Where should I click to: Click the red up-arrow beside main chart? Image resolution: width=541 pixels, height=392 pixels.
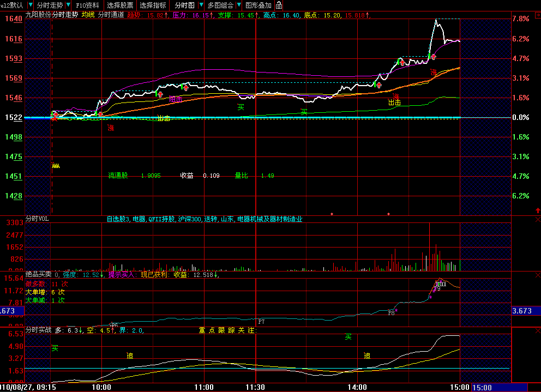coord(538,210)
